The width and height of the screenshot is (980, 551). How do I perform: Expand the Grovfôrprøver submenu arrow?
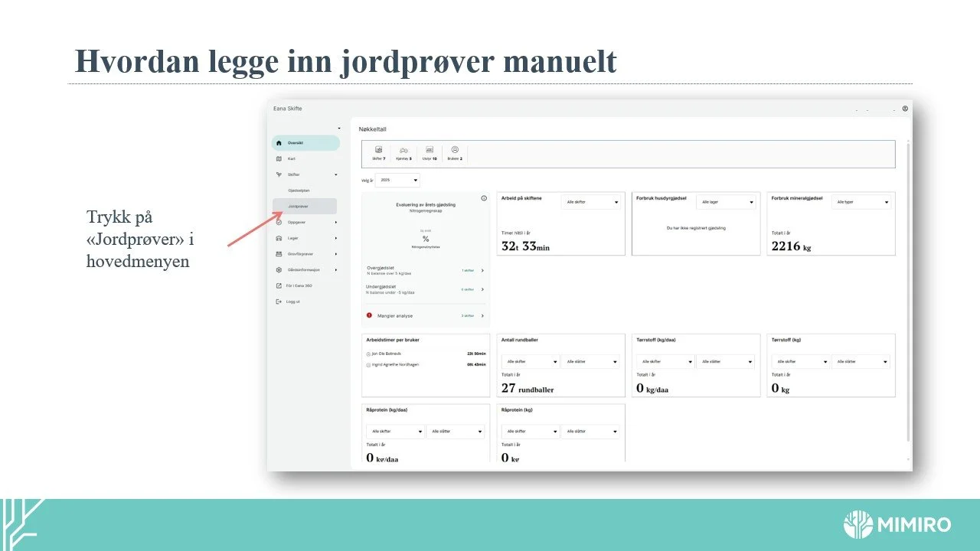pyautogui.click(x=335, y=254)
